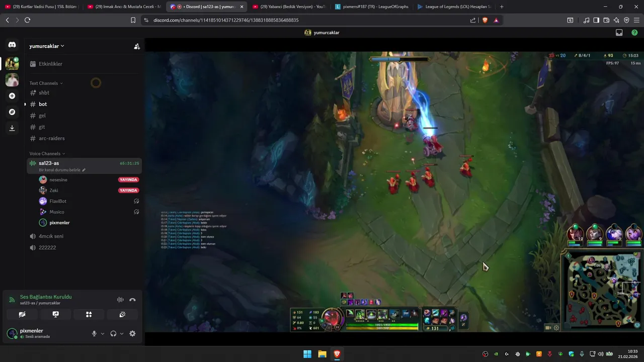Expand the yumurcaklar server name dropdown
This screenshot has width=644, height=362.
click(47, 46)
